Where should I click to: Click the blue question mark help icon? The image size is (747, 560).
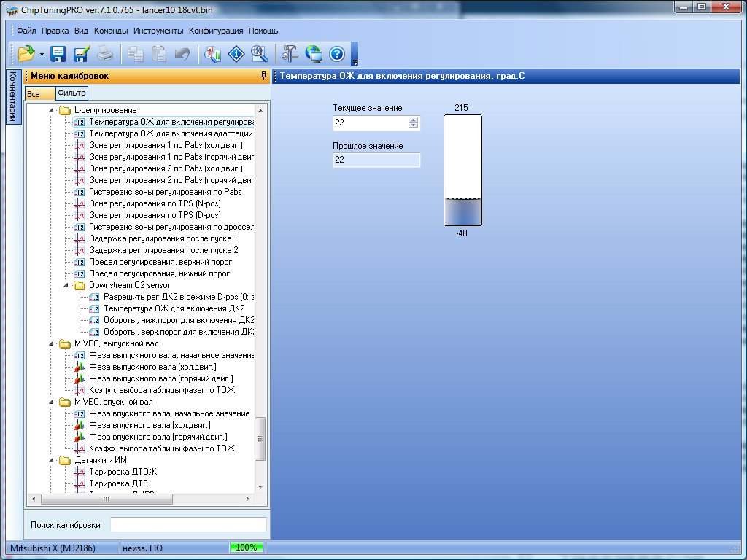336,53
